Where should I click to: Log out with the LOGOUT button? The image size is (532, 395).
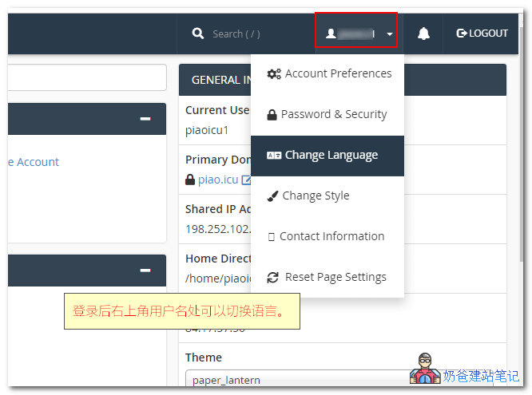482,34
